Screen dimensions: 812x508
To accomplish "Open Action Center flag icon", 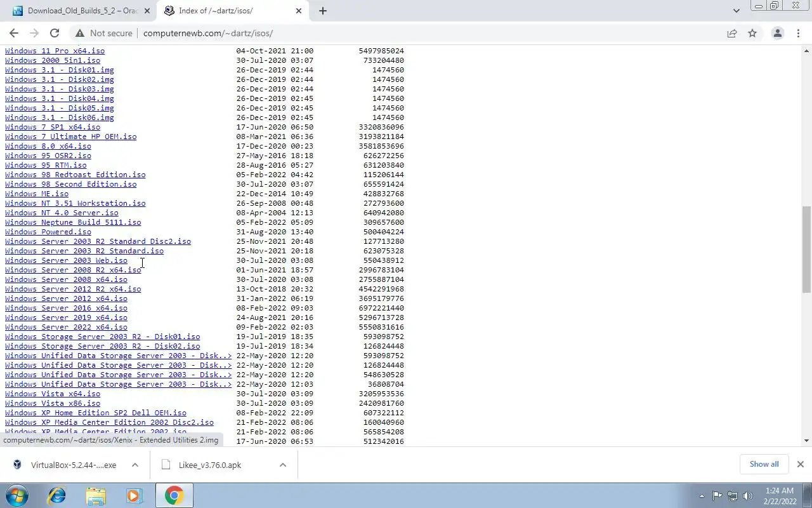I will click(x=717, y=496).
